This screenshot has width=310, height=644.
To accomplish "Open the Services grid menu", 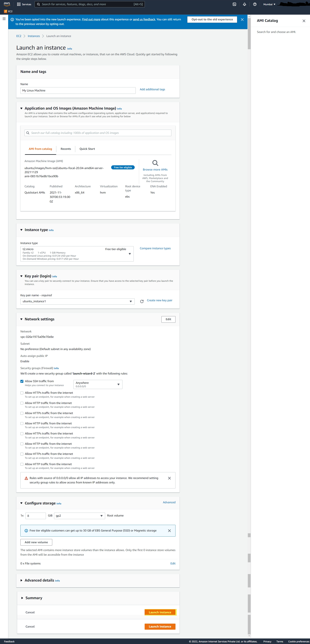I will pos(24,4).
